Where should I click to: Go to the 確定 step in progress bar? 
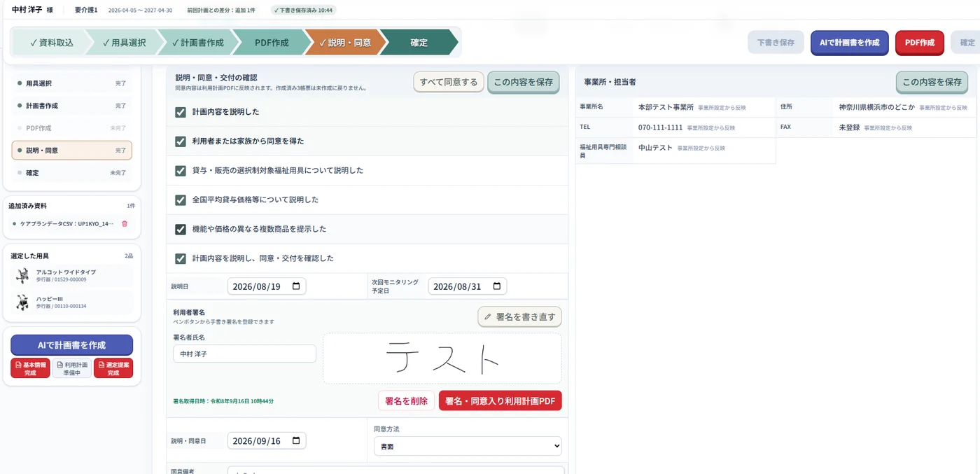click(419, 43)
